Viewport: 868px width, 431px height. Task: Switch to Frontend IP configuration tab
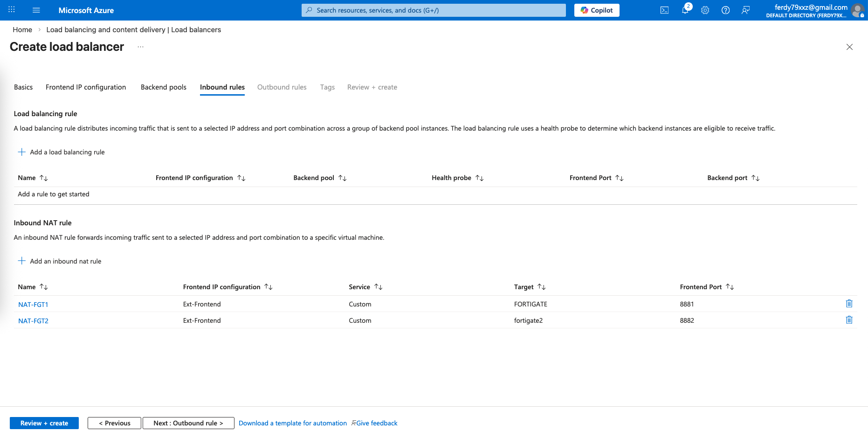[86, 87]
